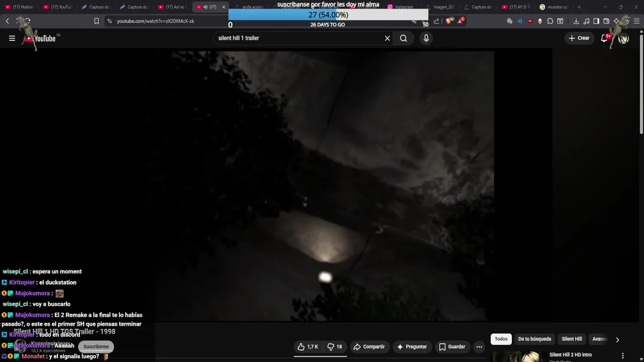Open the translate extension icon
This screenshot has width=644, height=362.
click(510, 21)
